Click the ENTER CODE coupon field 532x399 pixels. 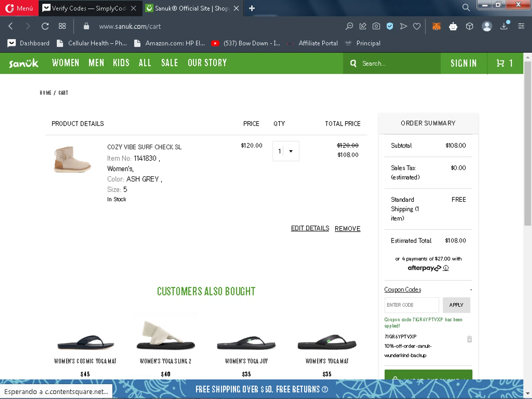tap(412, 305)
